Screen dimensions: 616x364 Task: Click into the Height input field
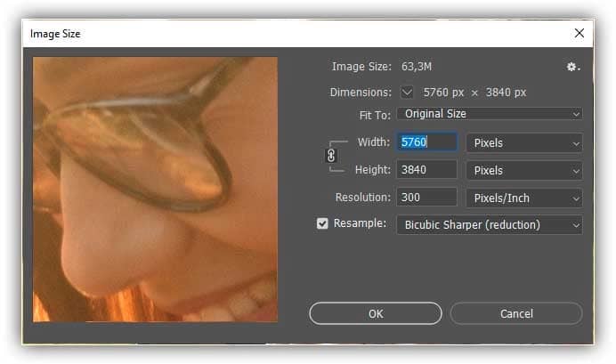click(426, 170)
